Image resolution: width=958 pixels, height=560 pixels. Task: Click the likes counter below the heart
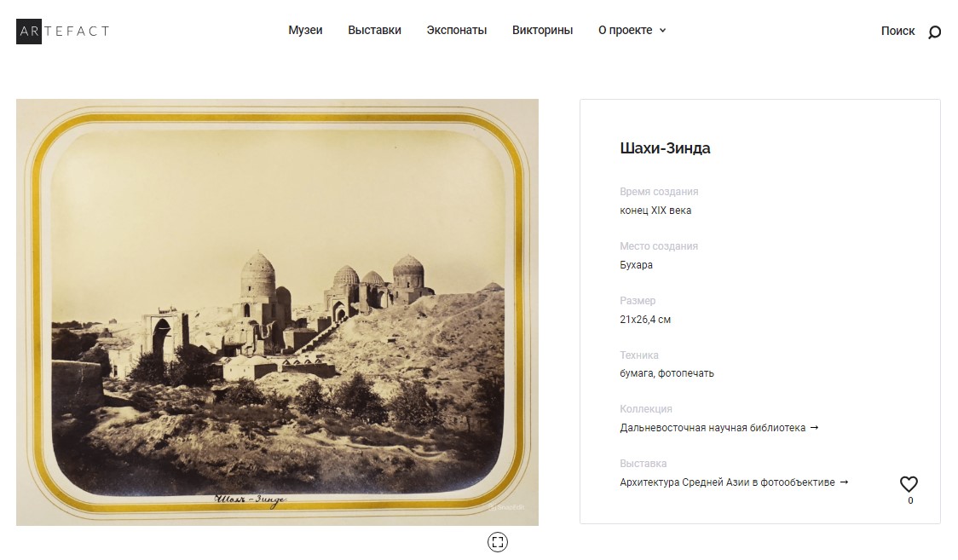pyautogui.click(x=910, y=501)
